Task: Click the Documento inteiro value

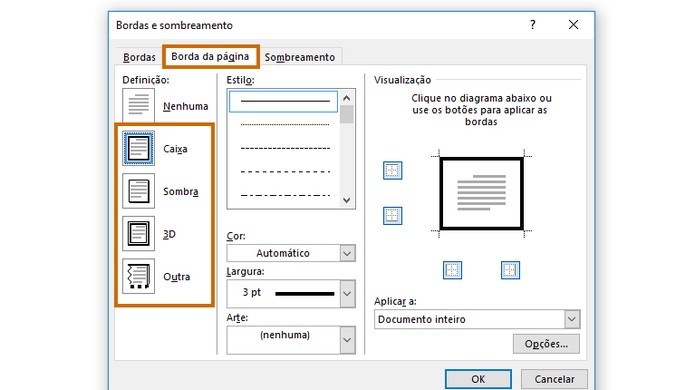Action: pos(422,319)
